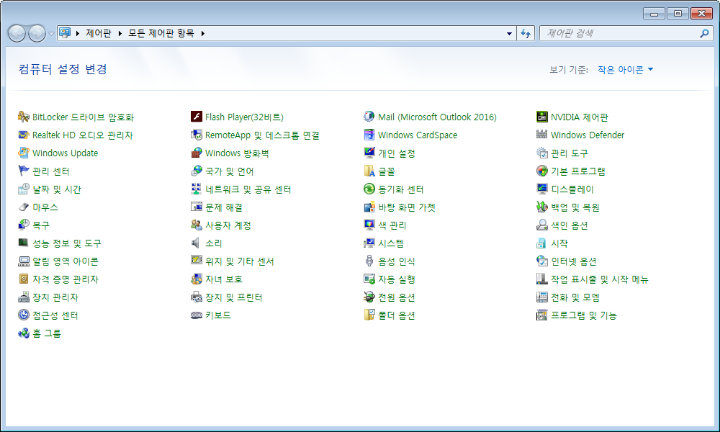The image size is (720, 432).
Task: Click the 기본 프로그램 icon
Action: [542, 171]
